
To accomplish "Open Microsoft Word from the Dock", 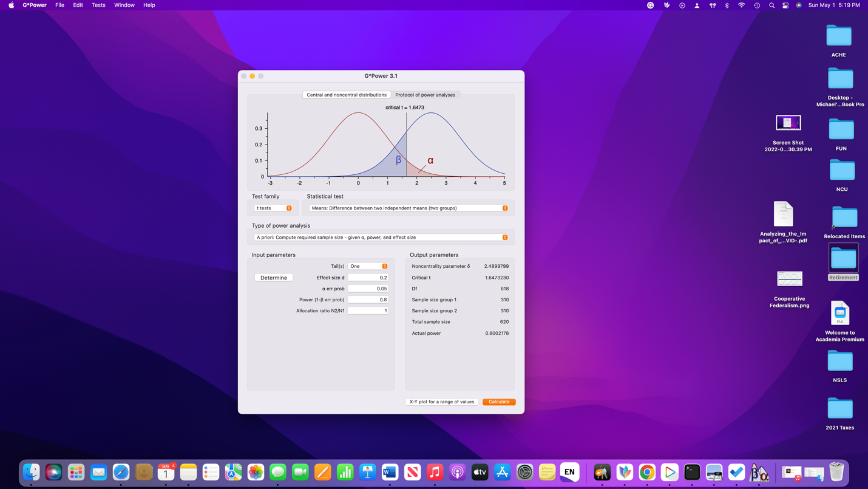I will [390, 472].
